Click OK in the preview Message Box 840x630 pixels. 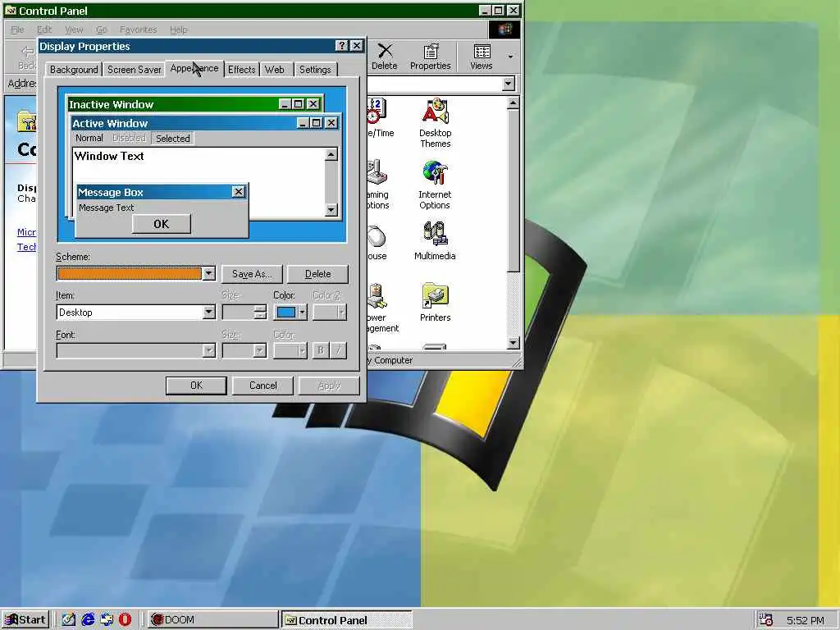point(162,224)
